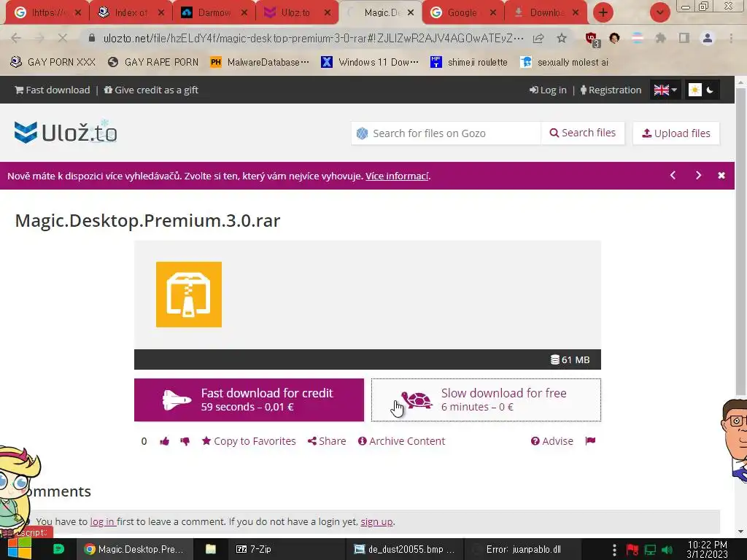Switch to dark theme moon icon
This screenshot has width=747, height=560.
[x=710, y=90]
